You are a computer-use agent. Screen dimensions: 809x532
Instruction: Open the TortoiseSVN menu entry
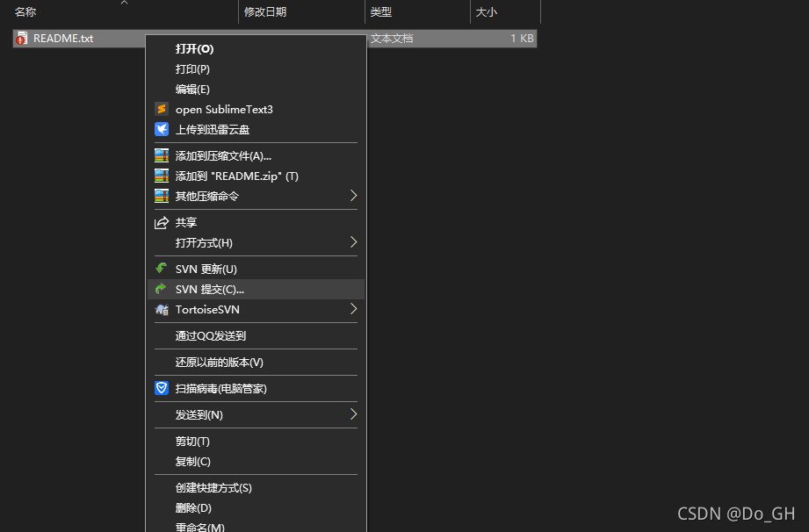point(256,309)
